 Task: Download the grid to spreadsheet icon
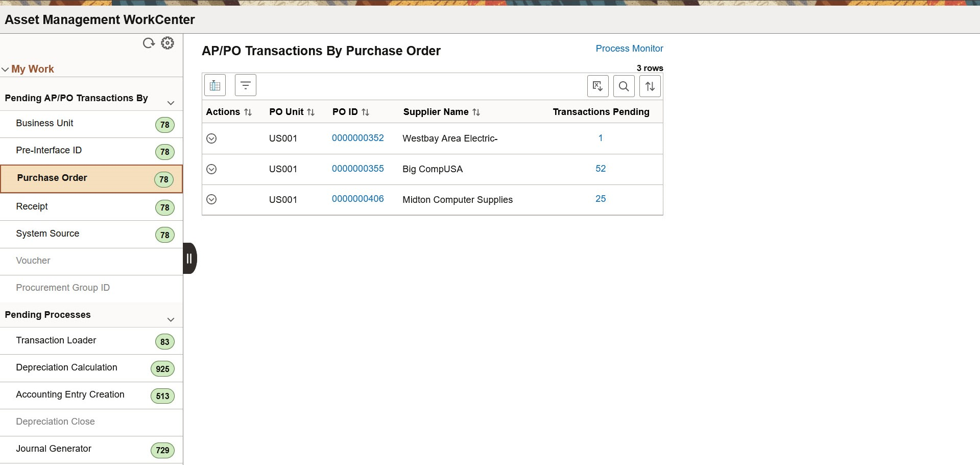598,86
